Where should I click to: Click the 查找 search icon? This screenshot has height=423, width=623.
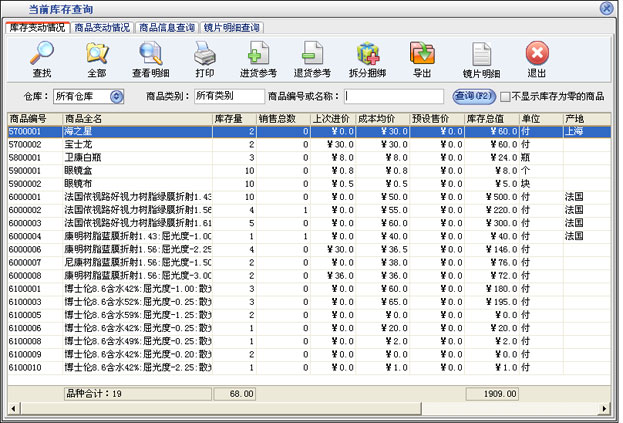click(x=42, y=58)
